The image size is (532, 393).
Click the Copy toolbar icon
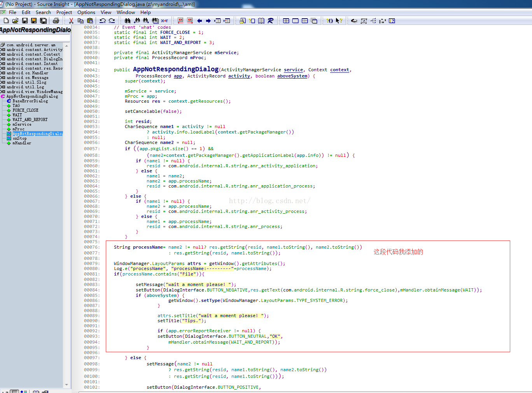[80, 21]
